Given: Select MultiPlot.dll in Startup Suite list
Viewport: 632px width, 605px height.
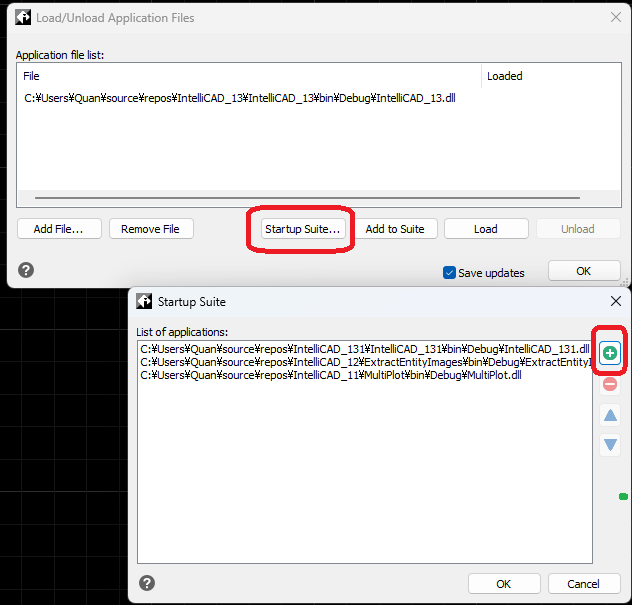Looking at the screenshot, I should pos(331,375).
